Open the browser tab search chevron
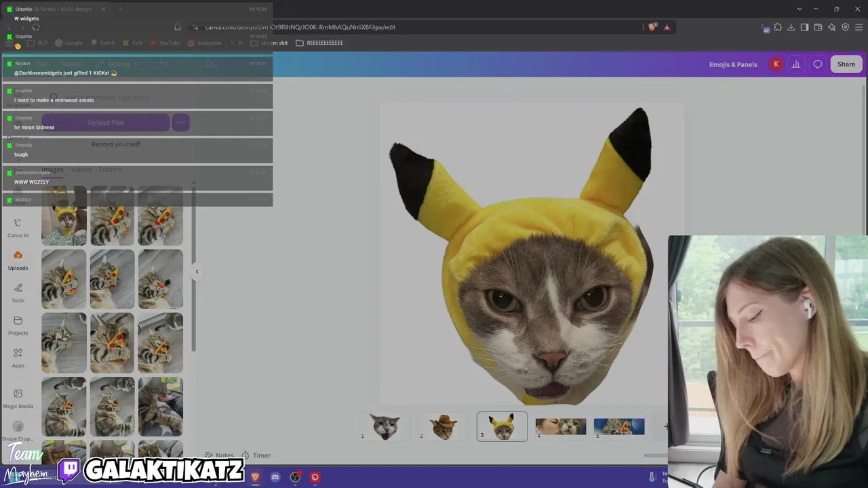 pos(800,9)
